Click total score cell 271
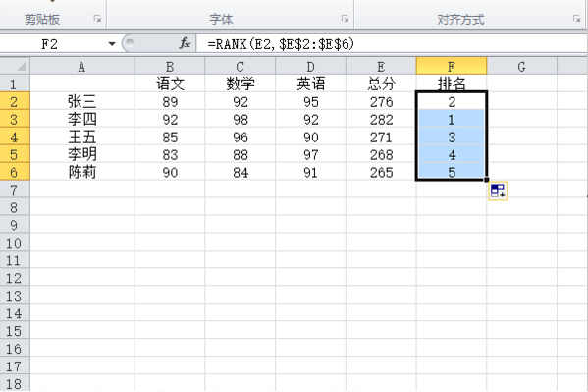 (x=381, y=137)
